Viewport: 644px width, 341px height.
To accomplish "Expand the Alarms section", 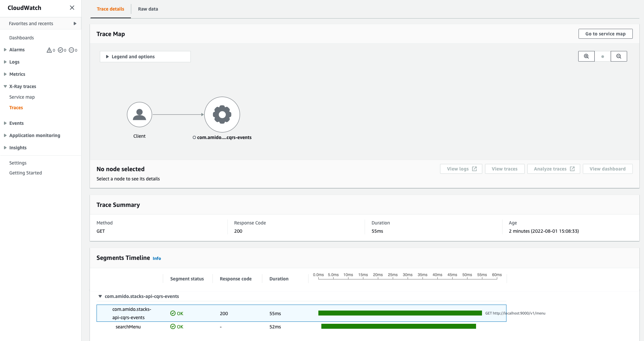I will (5, 50).
